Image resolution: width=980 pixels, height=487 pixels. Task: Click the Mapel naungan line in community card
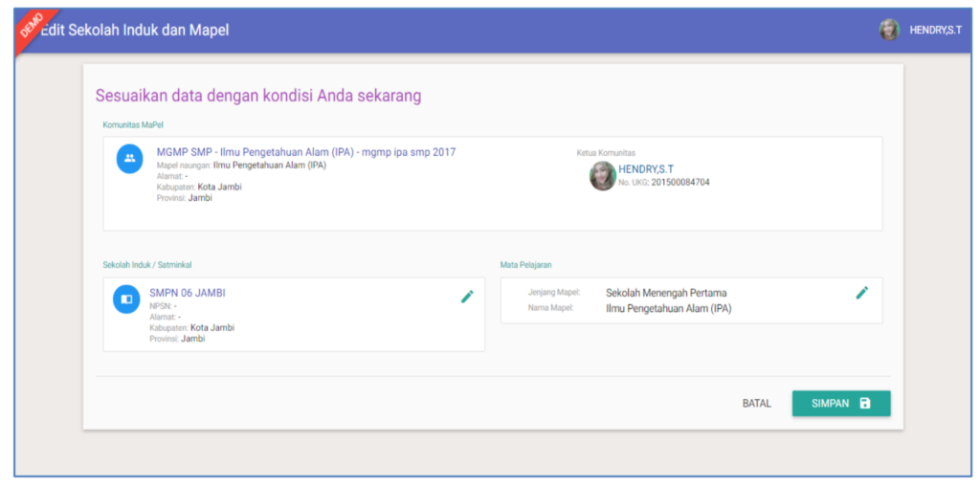(x=241, y=166)
